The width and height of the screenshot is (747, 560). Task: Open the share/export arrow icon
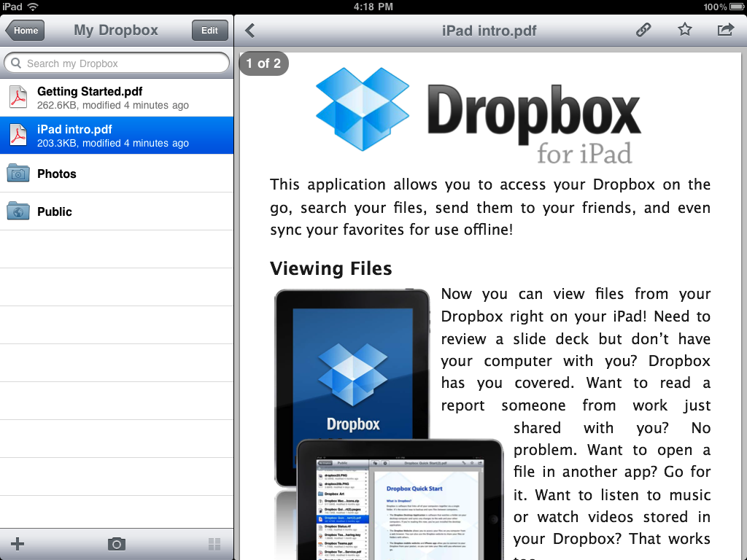(x=725, y=30)
